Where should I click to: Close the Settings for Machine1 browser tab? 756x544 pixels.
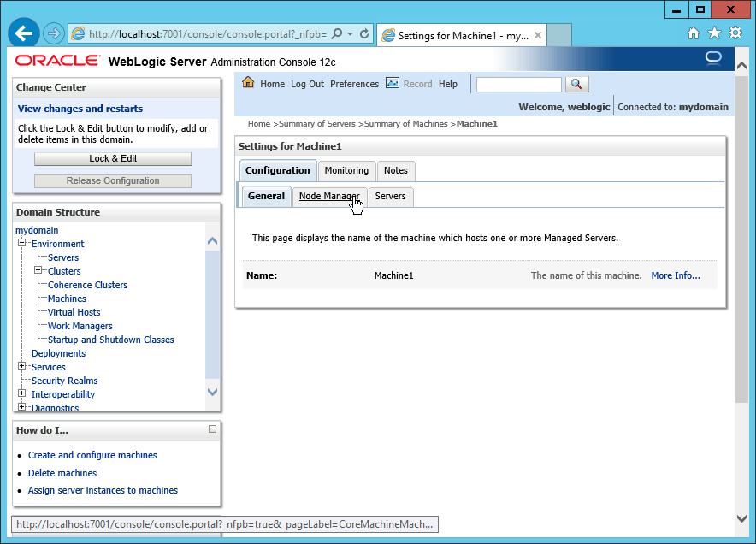pyautogui.click(x=538, y=36)
